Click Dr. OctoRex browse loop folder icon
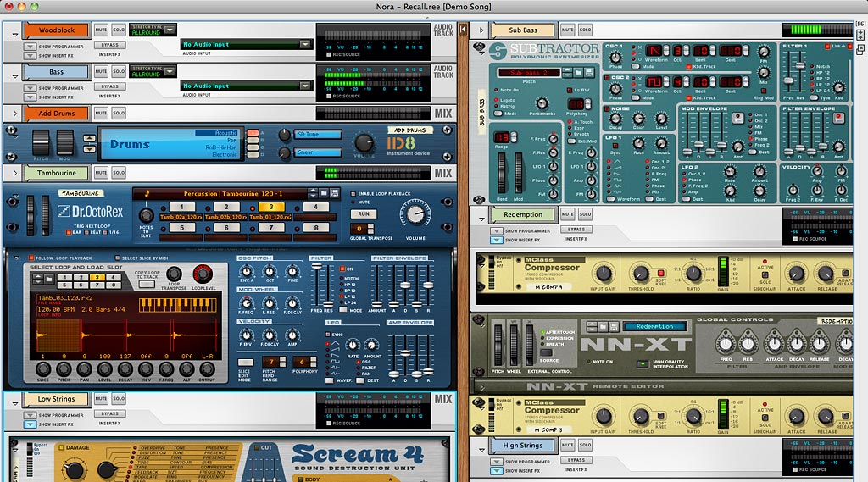This screenshot has height=482, width=868. click(324, 193)
